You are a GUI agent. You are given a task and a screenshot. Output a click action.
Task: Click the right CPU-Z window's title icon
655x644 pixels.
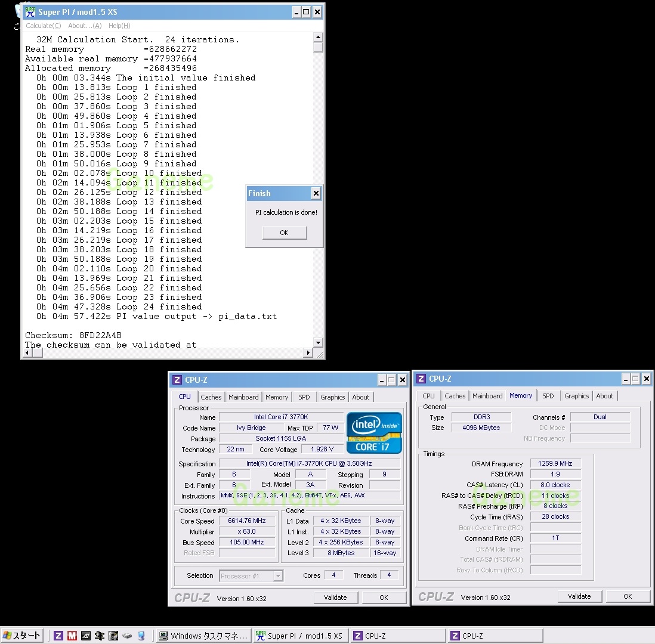click(x=421, y=379)
